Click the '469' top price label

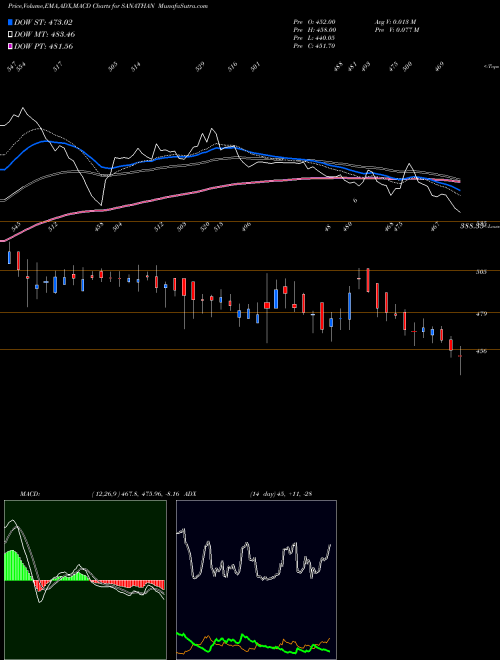click(439, 67)
